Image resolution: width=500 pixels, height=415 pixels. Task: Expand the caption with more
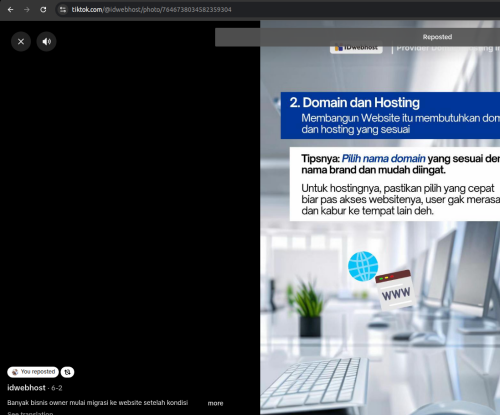pos(215,403)
